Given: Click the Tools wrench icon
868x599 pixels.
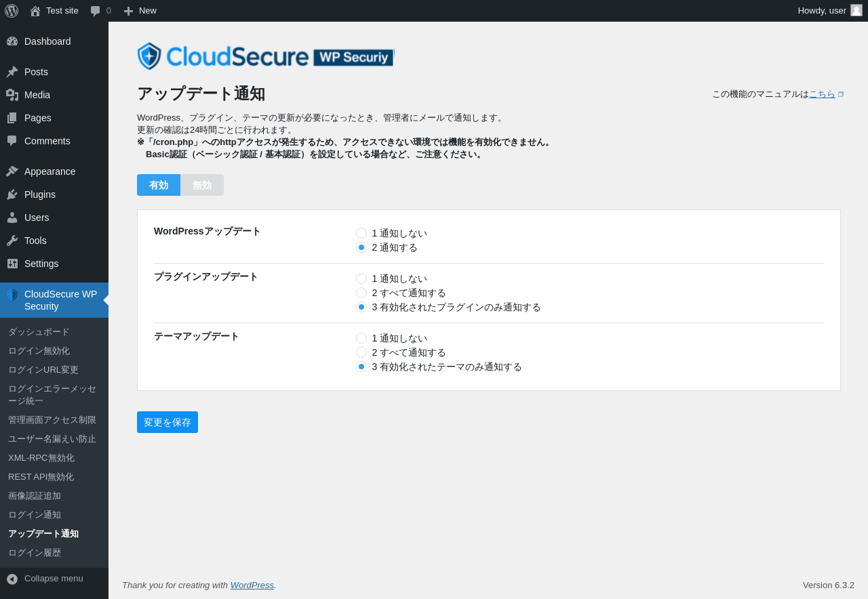Looking at the screenshot, I should click(12, 241).
